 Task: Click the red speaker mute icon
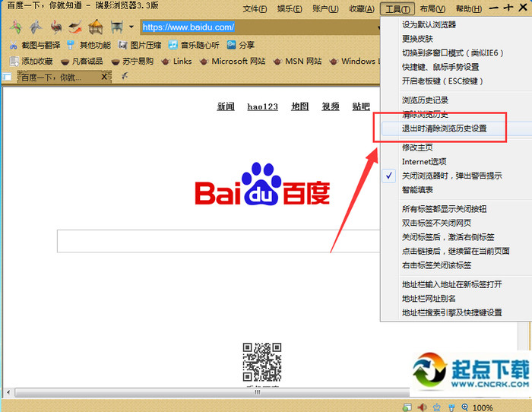422,407
